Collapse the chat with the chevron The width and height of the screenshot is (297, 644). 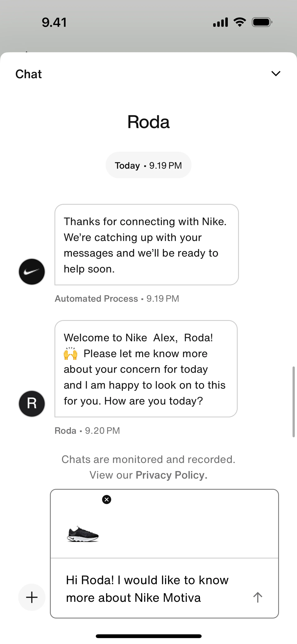click(x=276, y=74)
